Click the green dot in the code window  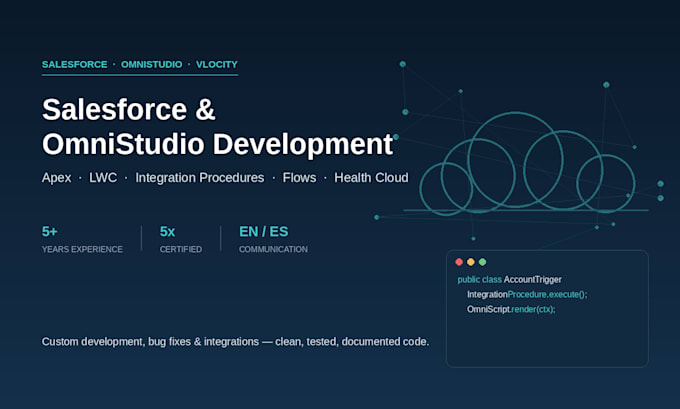pos(482,262)
